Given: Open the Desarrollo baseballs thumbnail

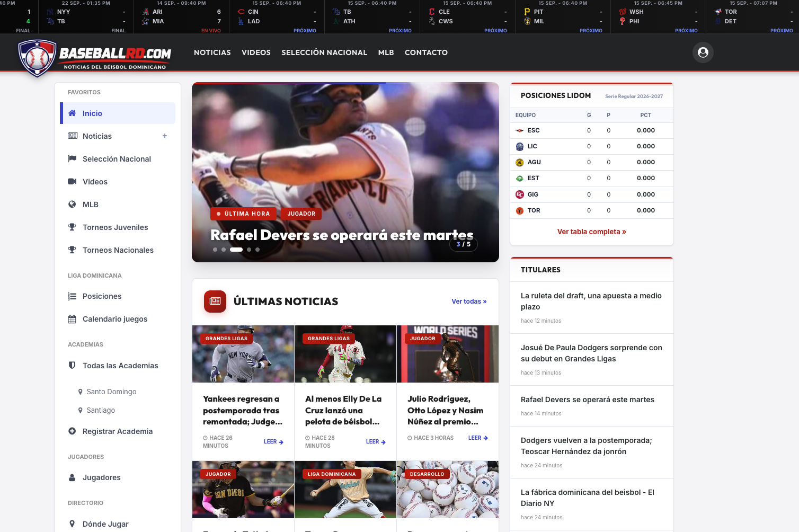Looking at the screenshot, I should point(448,490).
